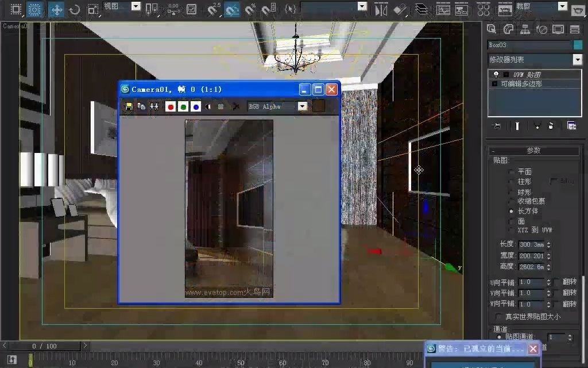Open the Layer Manager from the toolbar
The image size is (588, 368).
420,9
